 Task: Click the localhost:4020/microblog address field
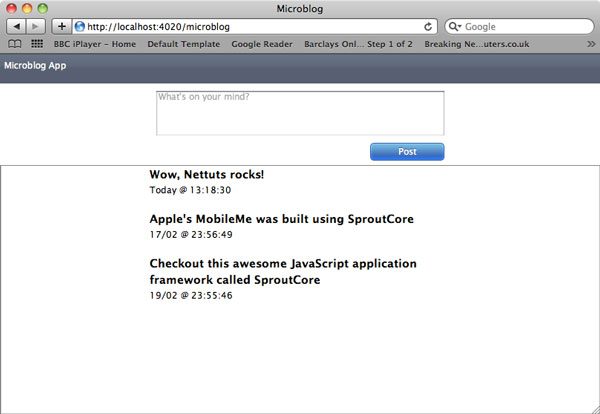(253, 26)
